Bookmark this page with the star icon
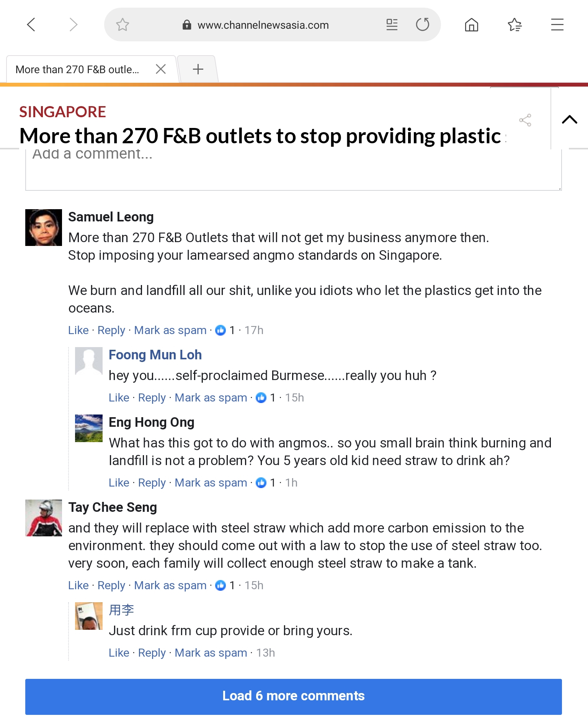This screenshot has width=588, height=721. (x=122, y=25)
